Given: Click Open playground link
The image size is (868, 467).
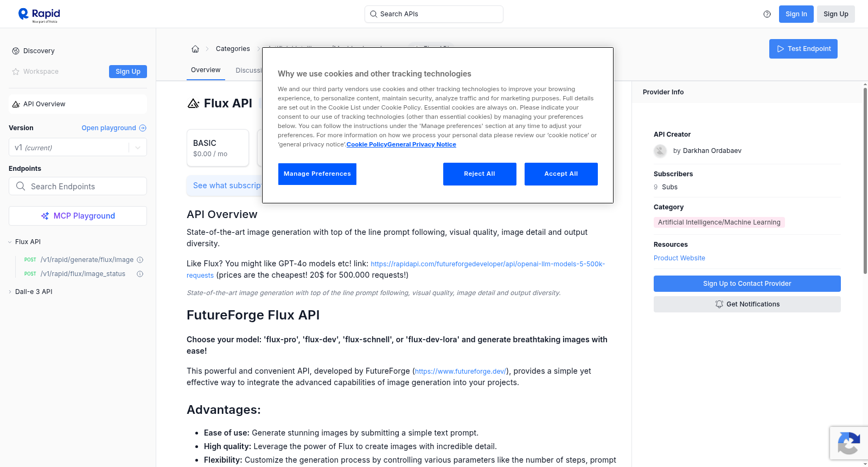Looking at the screenshot, I should [114, 128].
